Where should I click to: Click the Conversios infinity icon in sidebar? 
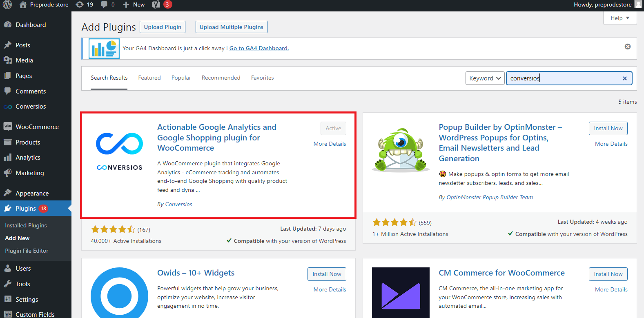[8, 107]
